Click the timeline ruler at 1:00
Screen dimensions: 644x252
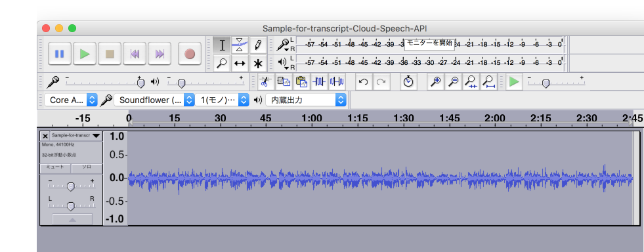pos(312,119)
